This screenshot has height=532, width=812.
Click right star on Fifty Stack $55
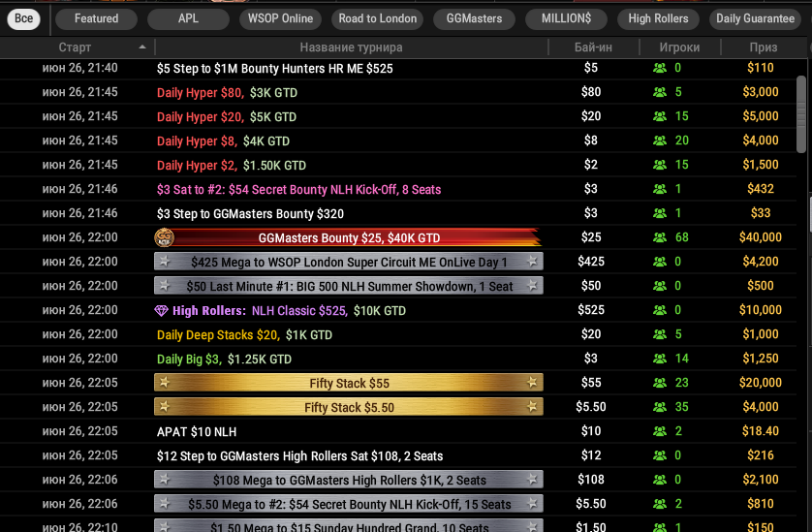click(x=532, y=383)
